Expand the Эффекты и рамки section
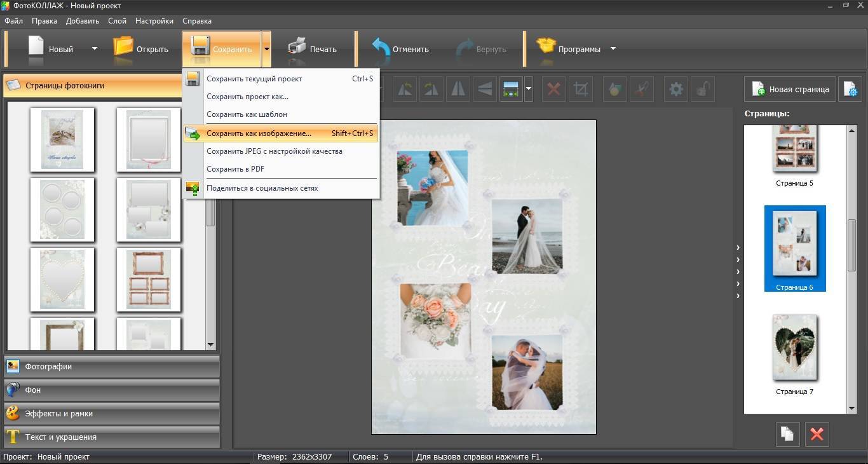The image size is (868, 464). click(x=112, y=414)
